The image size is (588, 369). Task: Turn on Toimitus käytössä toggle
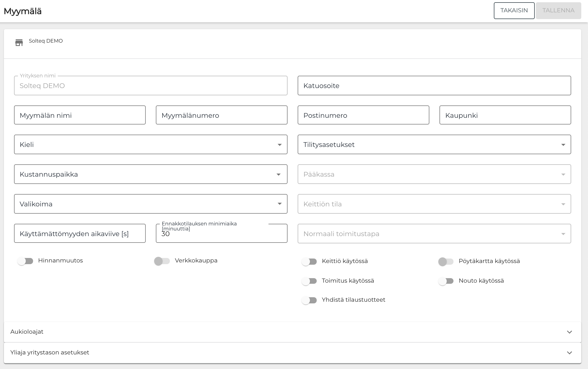(309, 281)
